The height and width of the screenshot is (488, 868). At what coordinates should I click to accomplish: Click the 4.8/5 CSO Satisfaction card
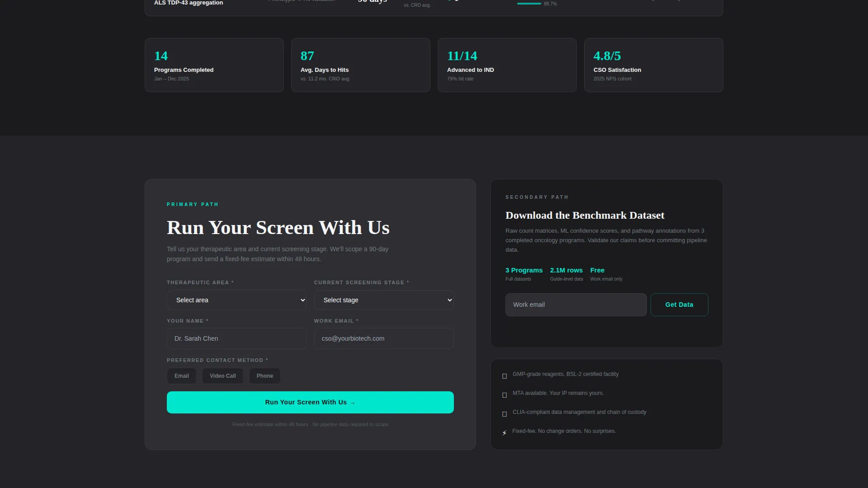(x=654, y=65)
